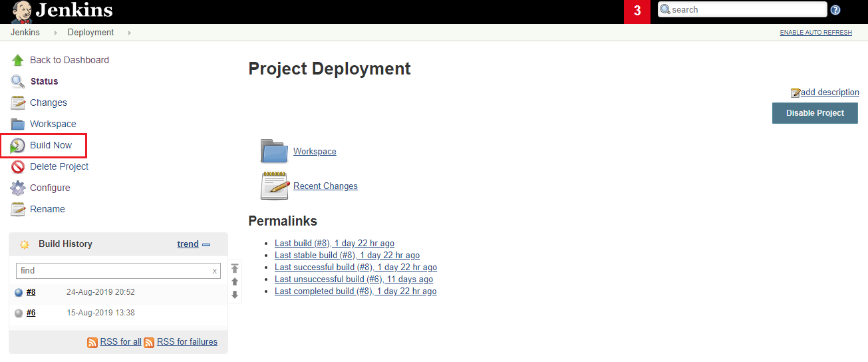The image size is (868, 362).
Task: Open the Jenkins breadcrumb dropdown arrow
Action: pos(55,33)
